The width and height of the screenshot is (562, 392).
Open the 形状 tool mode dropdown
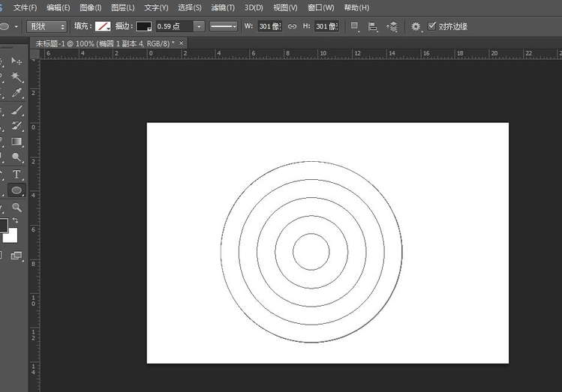pos(47,26)
